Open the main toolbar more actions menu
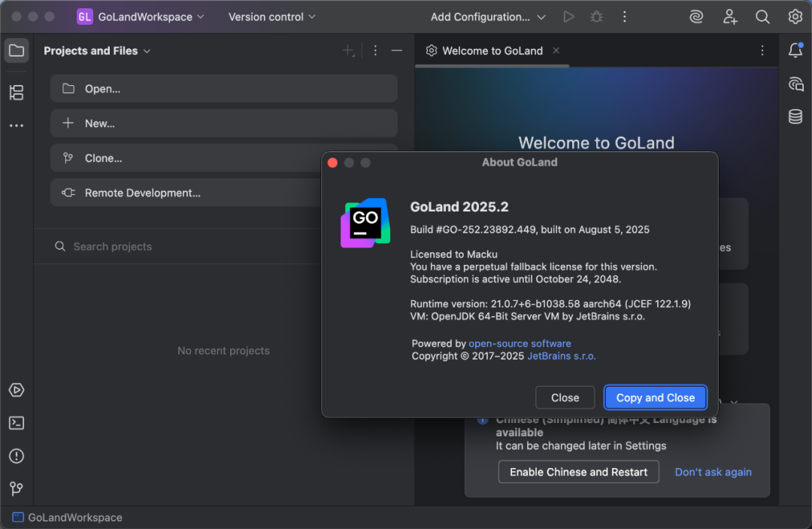The height and width of the screenshot is (529, 812). [625, 17]
